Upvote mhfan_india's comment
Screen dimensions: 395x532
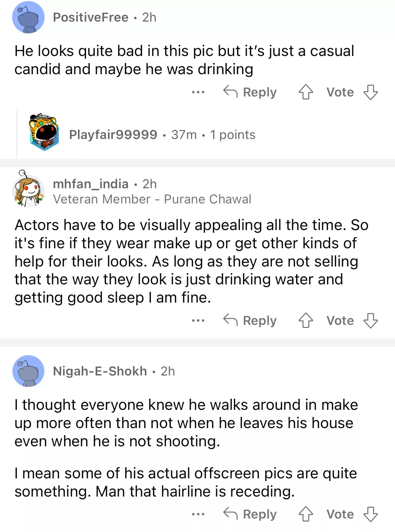[306, 320]
